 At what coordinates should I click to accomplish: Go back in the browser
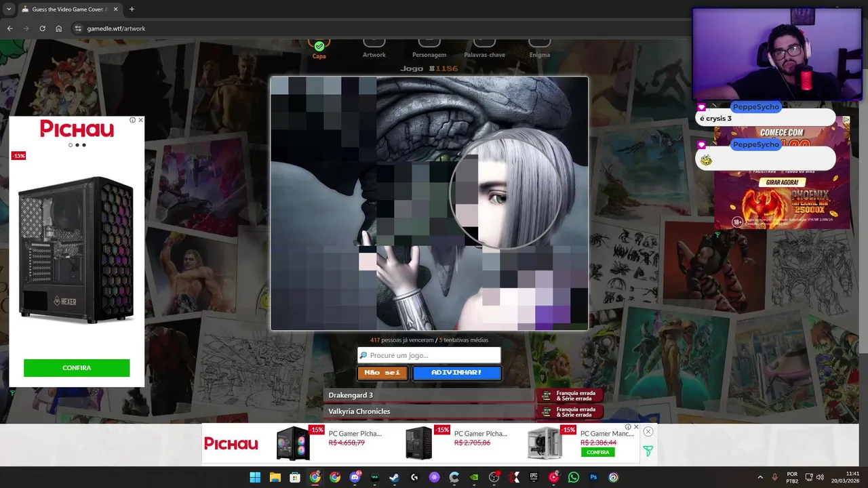9,28
